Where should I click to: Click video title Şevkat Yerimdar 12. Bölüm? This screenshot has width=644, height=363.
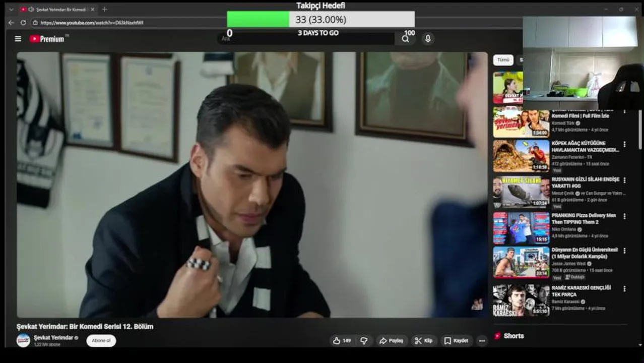(85, 327)
